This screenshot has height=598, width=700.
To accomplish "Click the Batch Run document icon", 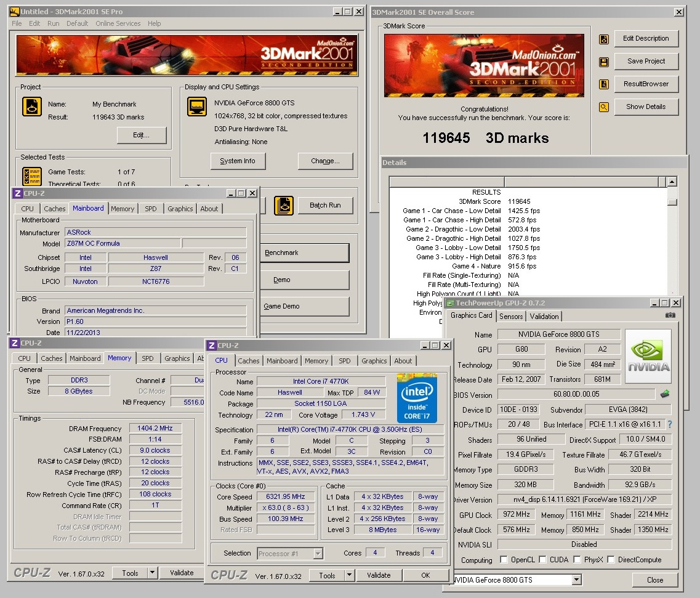I will point(283,206).
